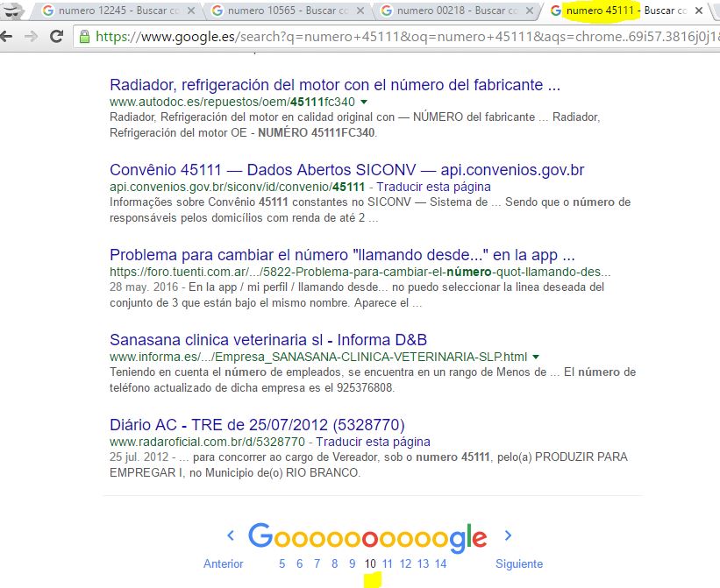Go to results page 11
Viewport: 720px width, 588px height.
387,563
